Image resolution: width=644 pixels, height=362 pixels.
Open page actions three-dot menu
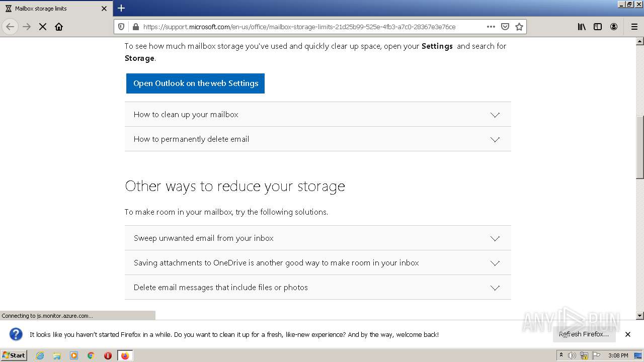coord(491,27)
